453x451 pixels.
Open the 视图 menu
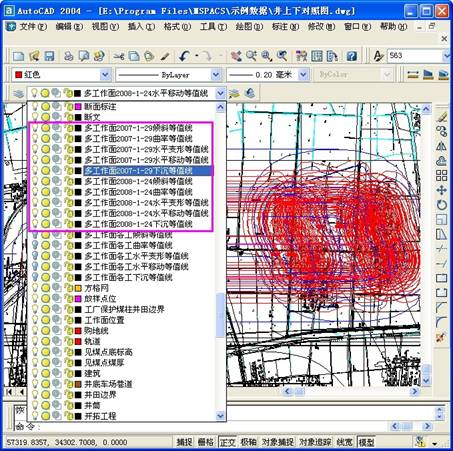105,27
